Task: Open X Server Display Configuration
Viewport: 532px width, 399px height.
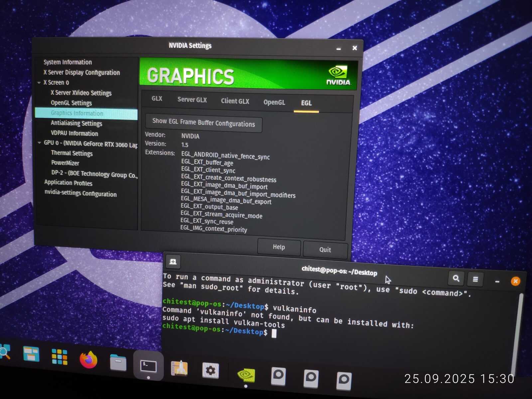Action: (x=82, y=72)
